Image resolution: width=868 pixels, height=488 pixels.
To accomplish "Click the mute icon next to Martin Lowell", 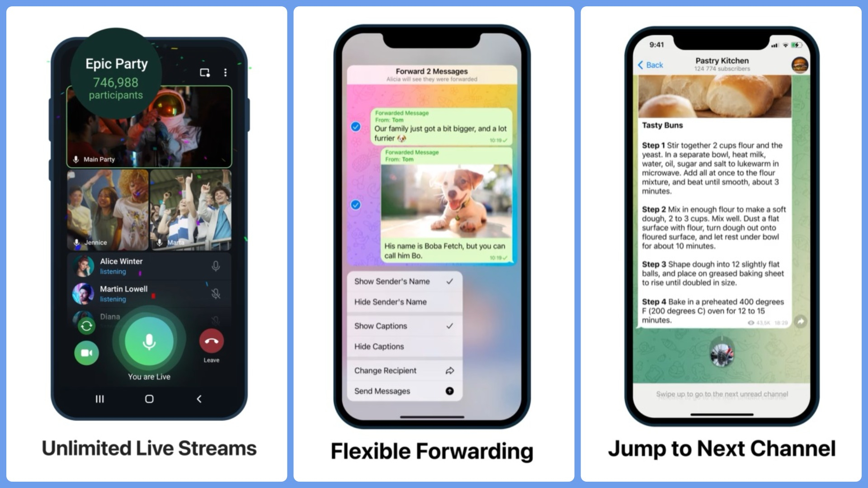I will coord(217,292).
